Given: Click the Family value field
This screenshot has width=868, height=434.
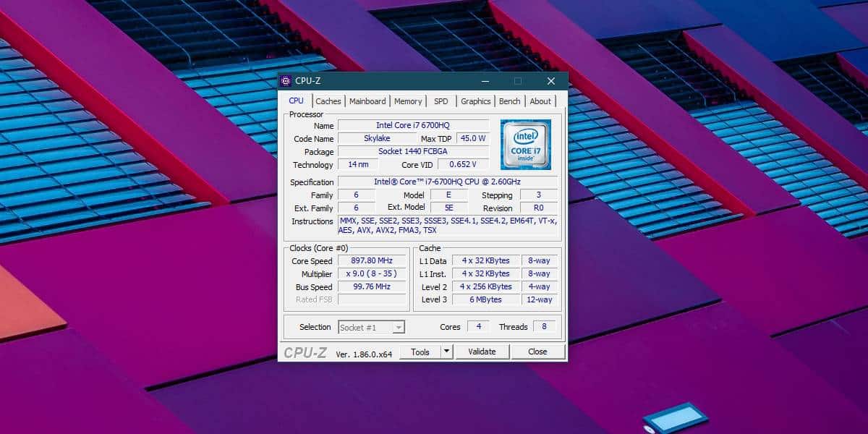Looking at the screenshot, I should pyautogui.click(x=356, y=195).
